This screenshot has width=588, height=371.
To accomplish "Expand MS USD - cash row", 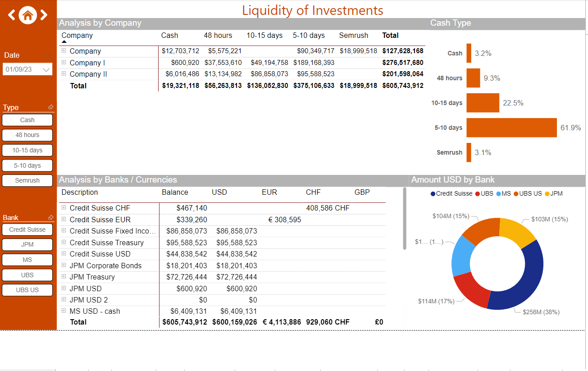I will [64, 311].
